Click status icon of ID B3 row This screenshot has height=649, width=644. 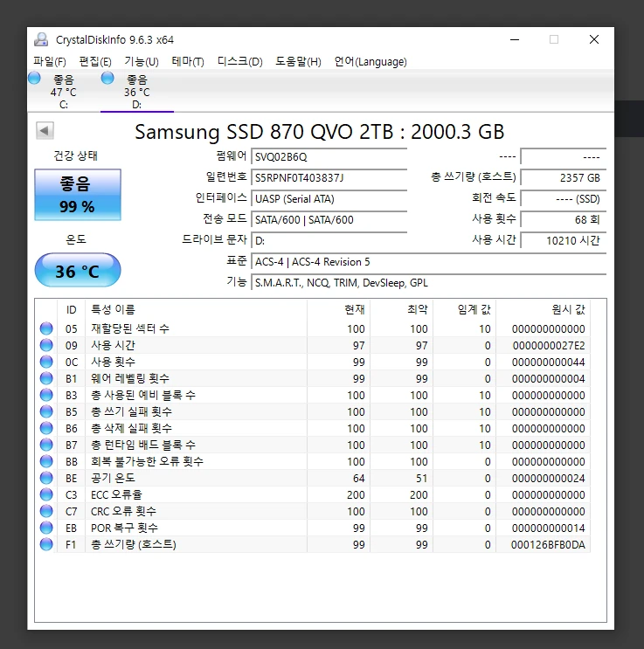(x=46, y=395)
